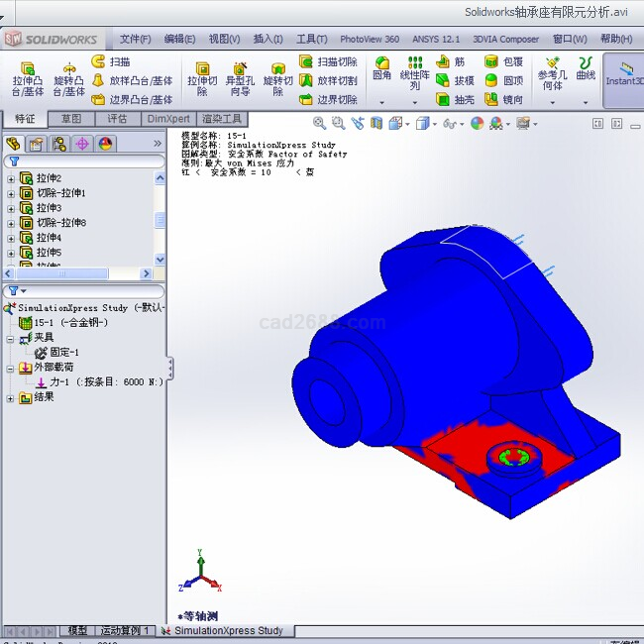Switch to the 运动算例 1 tab
This screenshot has width=644, height=644.
point(124,630)
